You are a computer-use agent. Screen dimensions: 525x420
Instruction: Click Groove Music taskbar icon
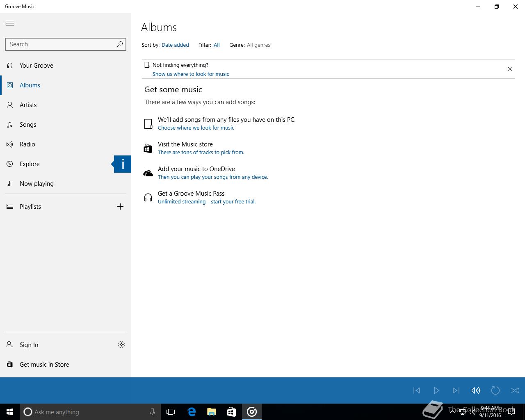click(252, 412)
